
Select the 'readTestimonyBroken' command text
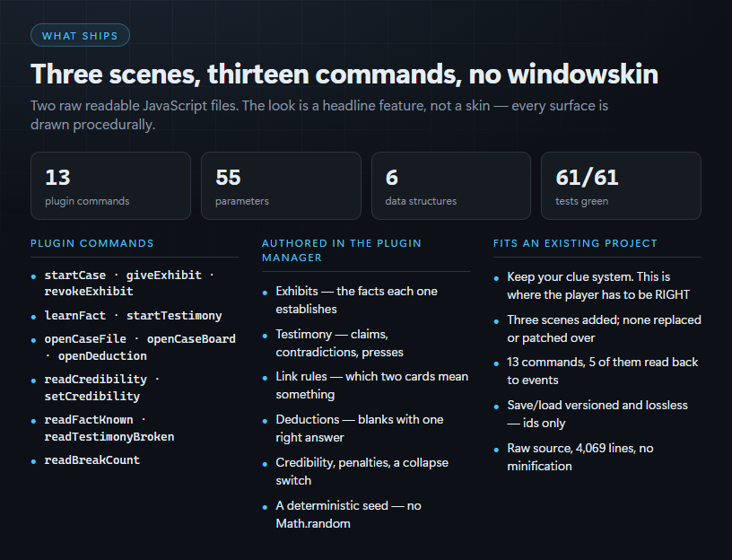109,437
